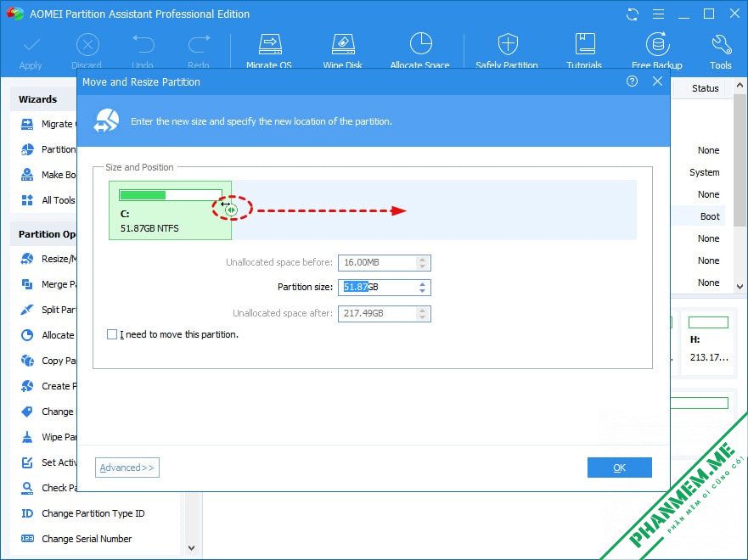Click the Partition Operations section header
This screenshot has height=560, width=748.
pyautogui.click(x=48, y=234)
